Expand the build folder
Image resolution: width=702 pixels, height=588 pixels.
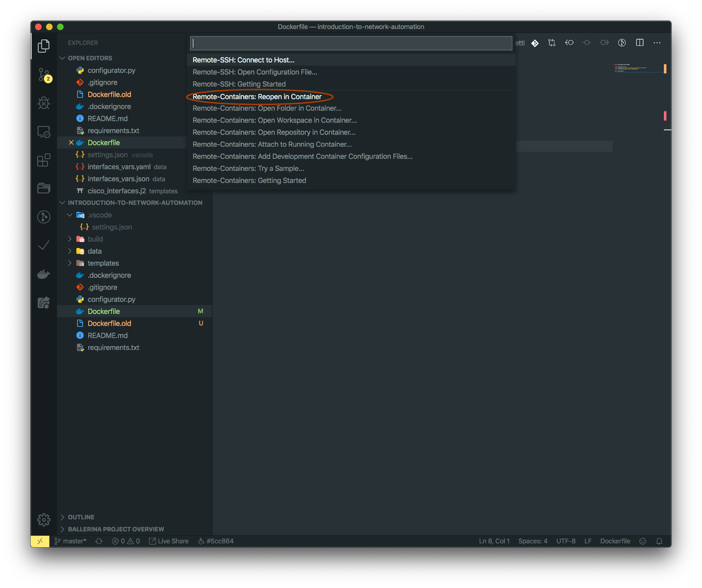(70, 239)
